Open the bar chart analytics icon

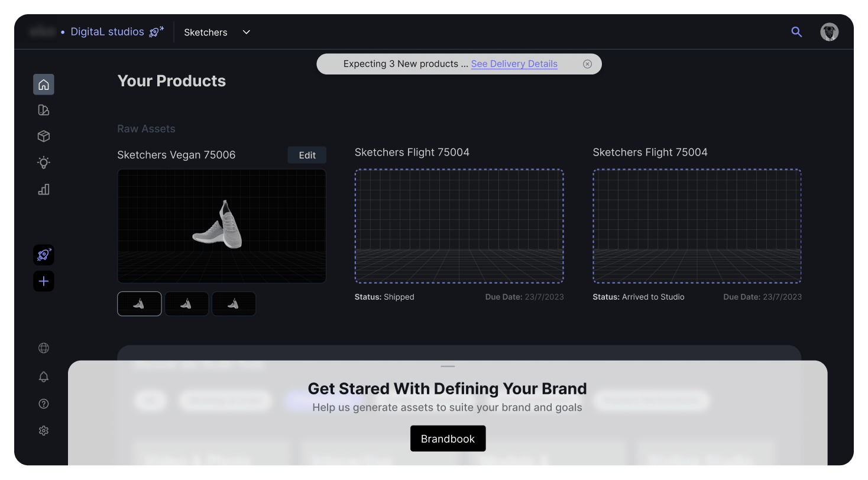tap(44, 189)
